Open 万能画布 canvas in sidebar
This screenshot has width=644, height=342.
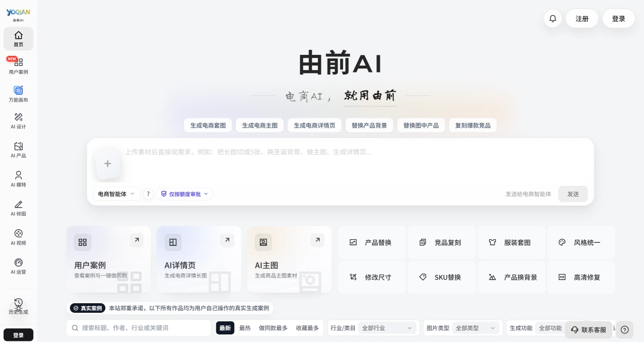[18, 94]
